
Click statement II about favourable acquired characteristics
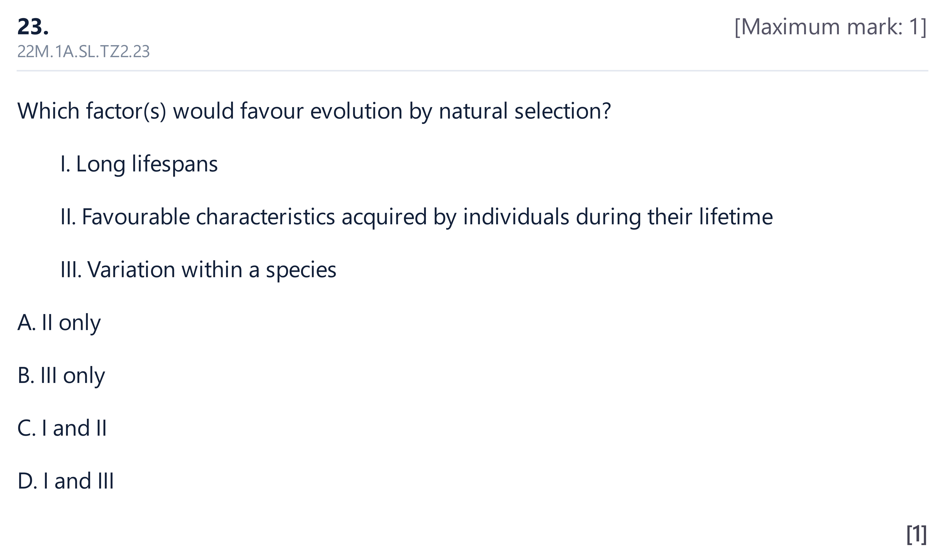tap(416, 217)
